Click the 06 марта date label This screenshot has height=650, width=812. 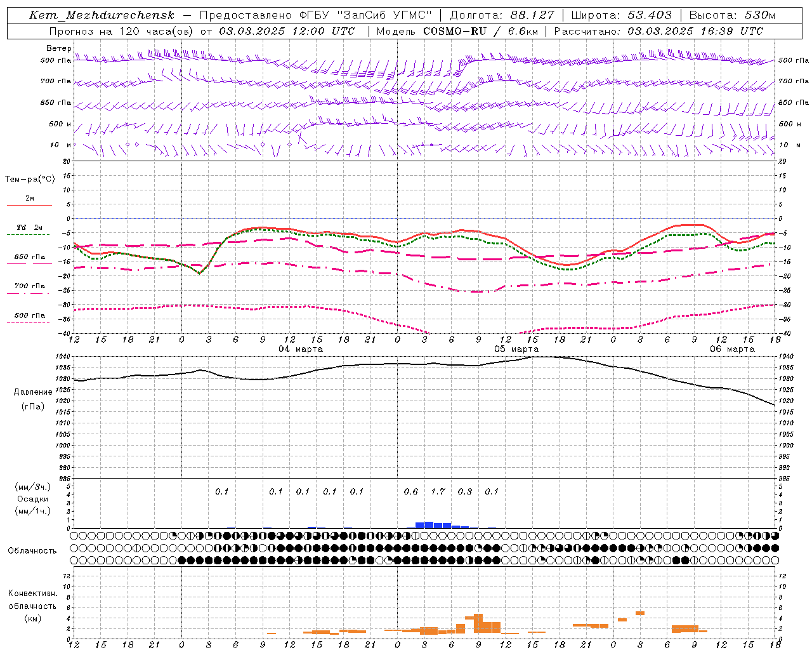(732, 349)
